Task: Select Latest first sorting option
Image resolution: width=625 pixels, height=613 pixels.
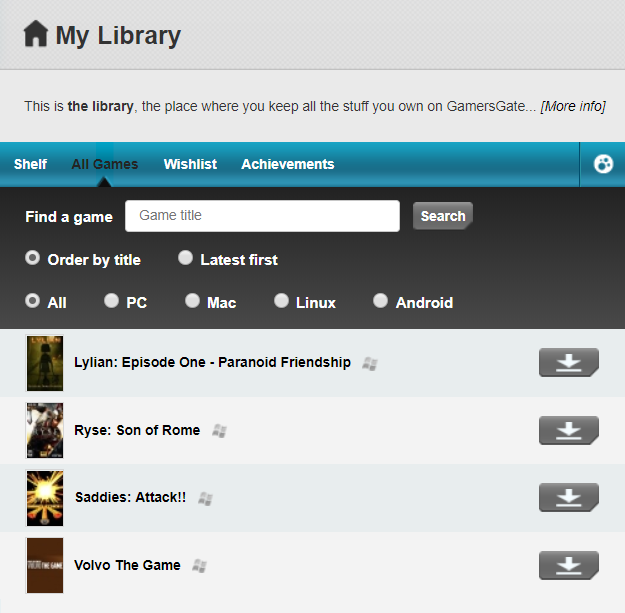Action: point(185,259)
